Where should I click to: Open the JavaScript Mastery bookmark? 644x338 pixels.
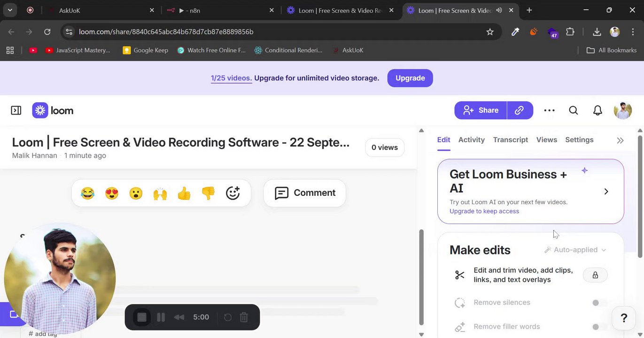point(78,50)
